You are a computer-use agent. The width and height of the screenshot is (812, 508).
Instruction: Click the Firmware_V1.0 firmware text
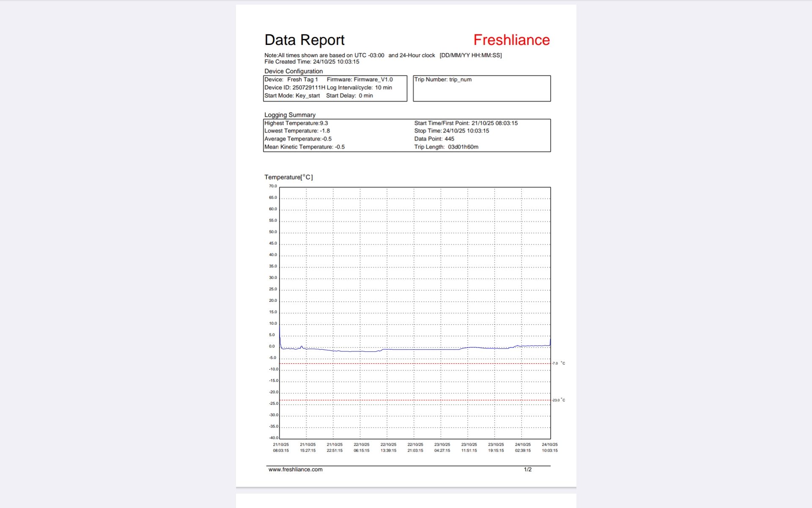[373, 80]
